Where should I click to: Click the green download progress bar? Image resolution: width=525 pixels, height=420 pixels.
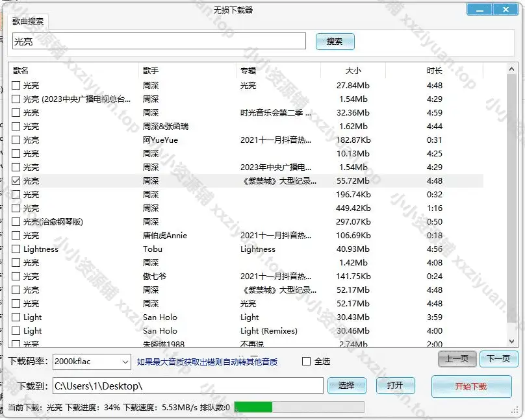[253, 408]
